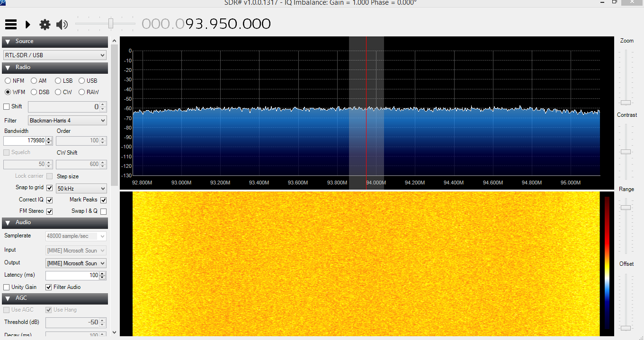
Task: Collapse the Radio panel
Action: pos(7,67)
